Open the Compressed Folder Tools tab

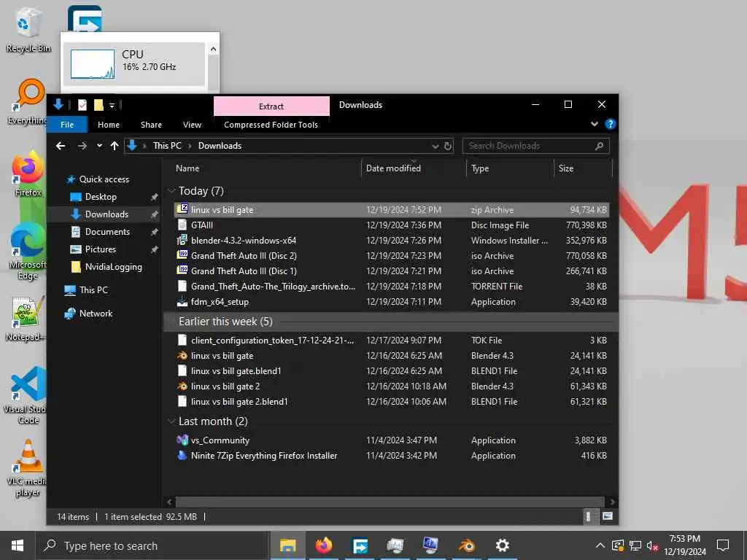click(271, 124)
